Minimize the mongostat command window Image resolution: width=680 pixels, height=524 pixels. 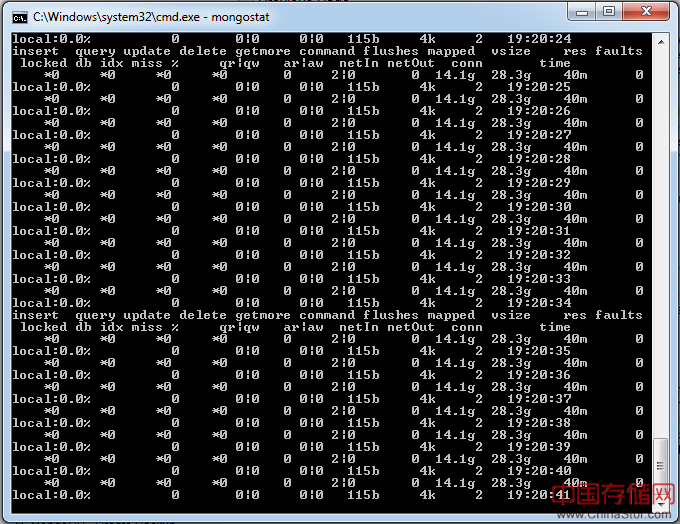coord(582,11)
